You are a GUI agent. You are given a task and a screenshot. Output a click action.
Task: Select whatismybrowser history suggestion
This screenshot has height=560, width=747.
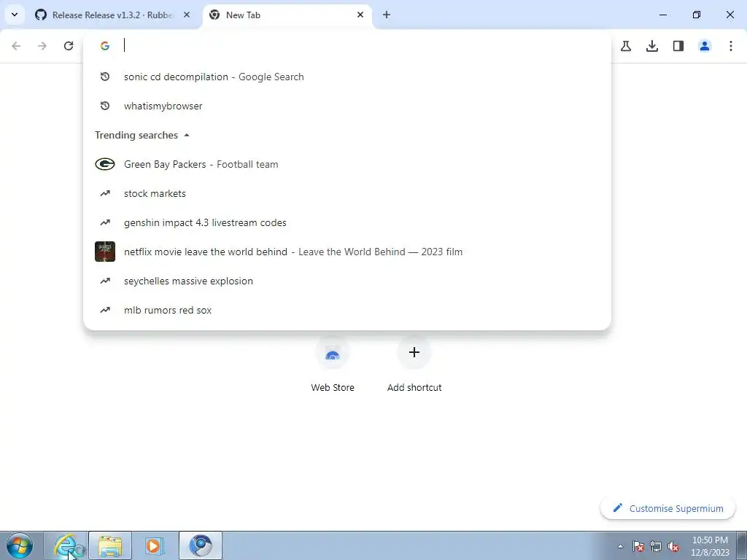(347, 106)
